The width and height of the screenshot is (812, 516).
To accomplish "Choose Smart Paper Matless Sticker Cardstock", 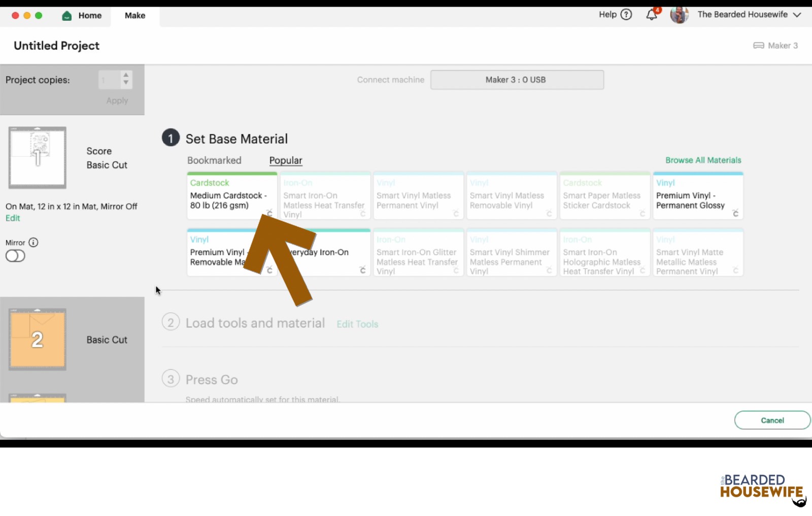I will pyautogui.click(x=605, y=196).
